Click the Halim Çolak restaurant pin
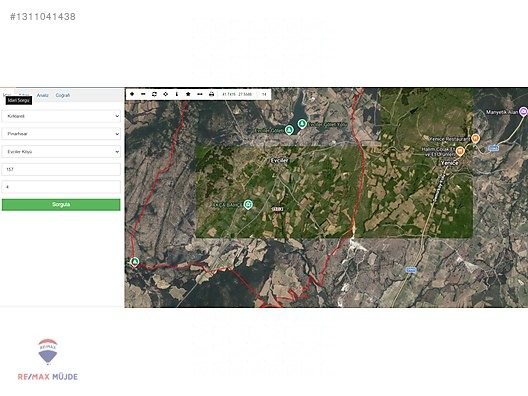528x396 pixels. pos(460,151)
